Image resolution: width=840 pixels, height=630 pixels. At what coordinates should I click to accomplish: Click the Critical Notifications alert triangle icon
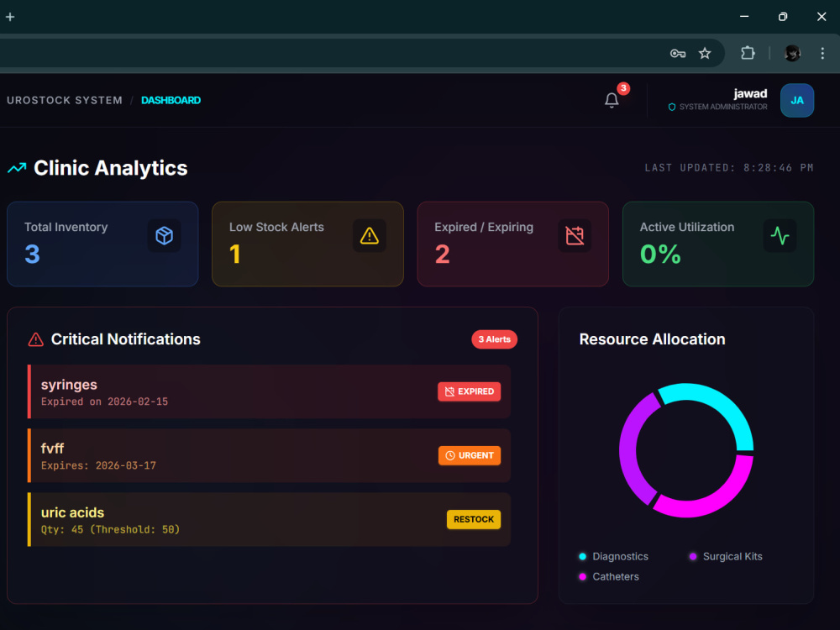[x=35, y=339]
